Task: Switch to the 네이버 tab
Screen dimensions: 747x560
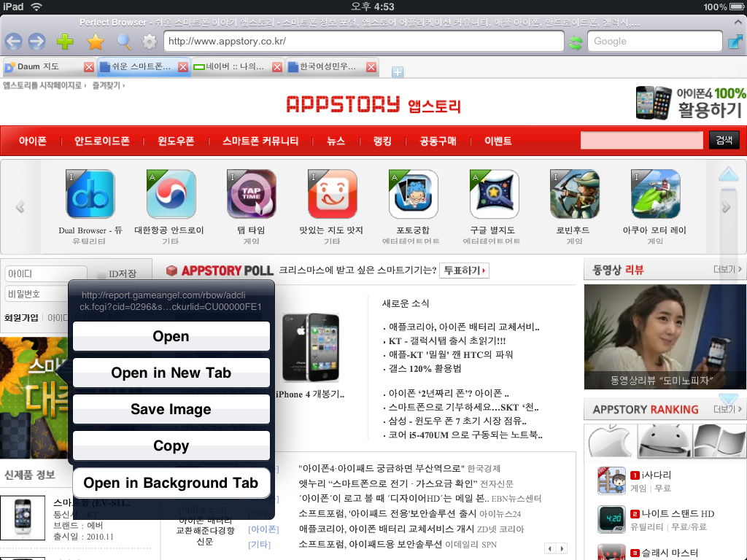Action: [x=232, y=66]
